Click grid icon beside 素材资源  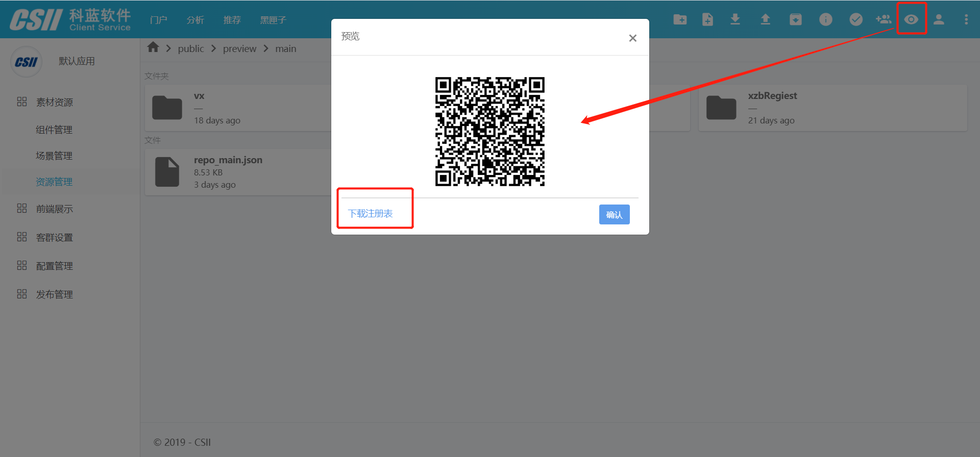22,101
